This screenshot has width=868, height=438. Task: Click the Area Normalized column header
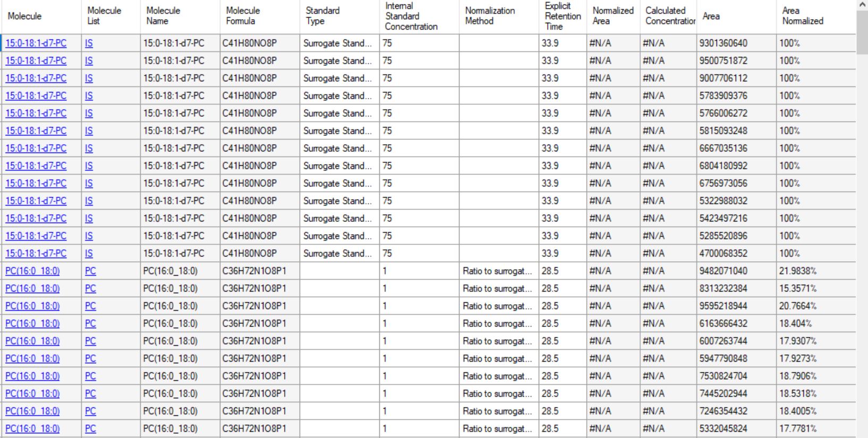[802, 16]
